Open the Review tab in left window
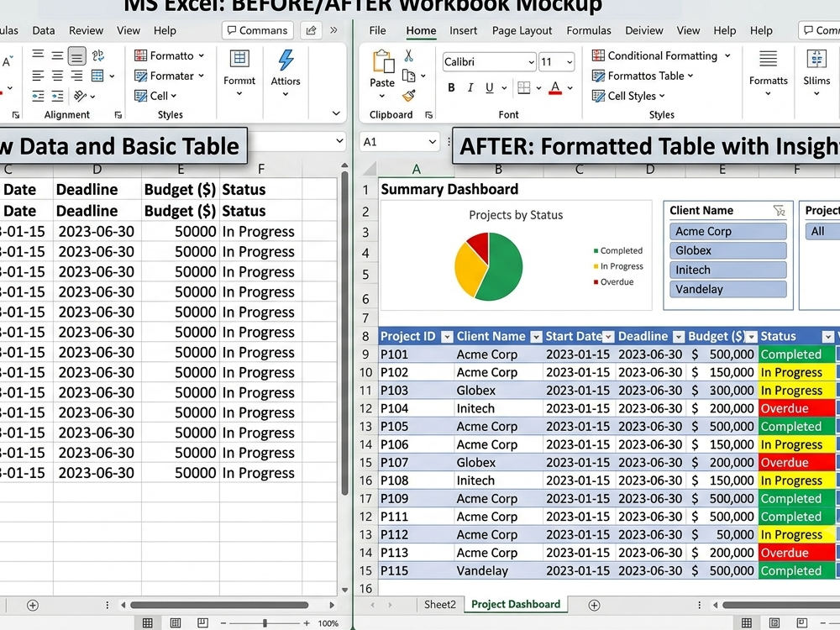This screenshot has width=840, height=630. point(87,30)
